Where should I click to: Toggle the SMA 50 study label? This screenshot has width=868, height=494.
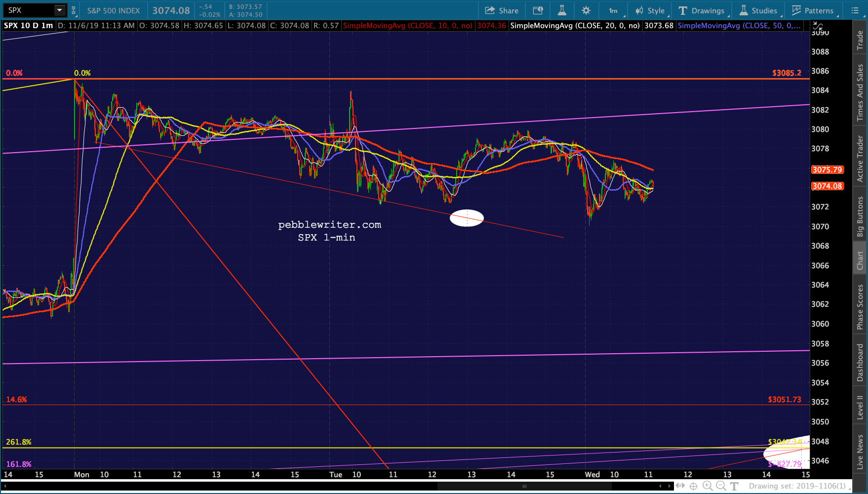739,25
